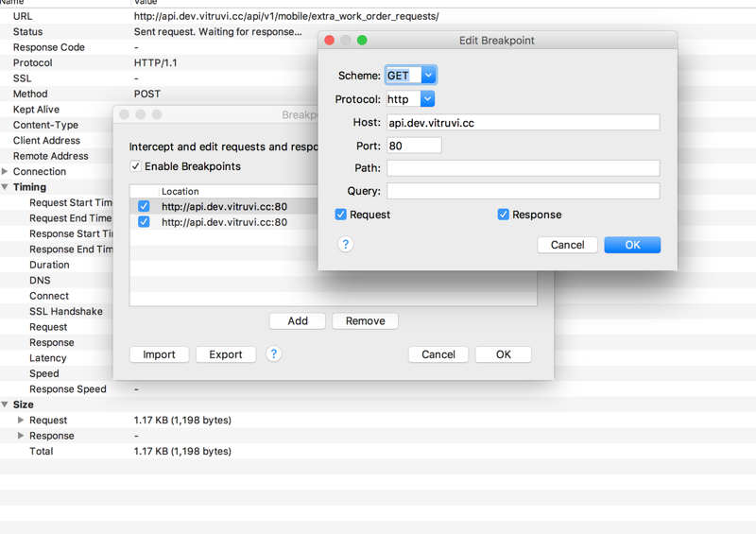This screenshot has height=534, width=756.
Task: Click the Location column header
Action: [180, 191]
